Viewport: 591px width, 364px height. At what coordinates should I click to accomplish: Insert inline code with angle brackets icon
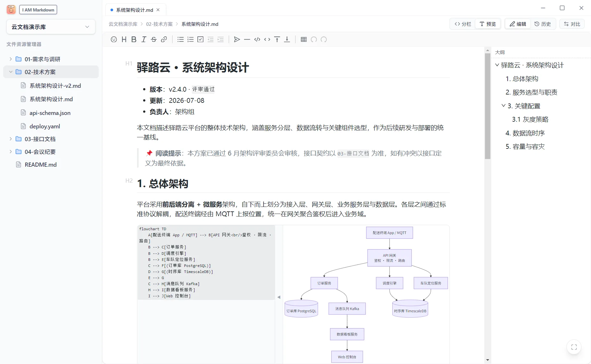(267, 39)
